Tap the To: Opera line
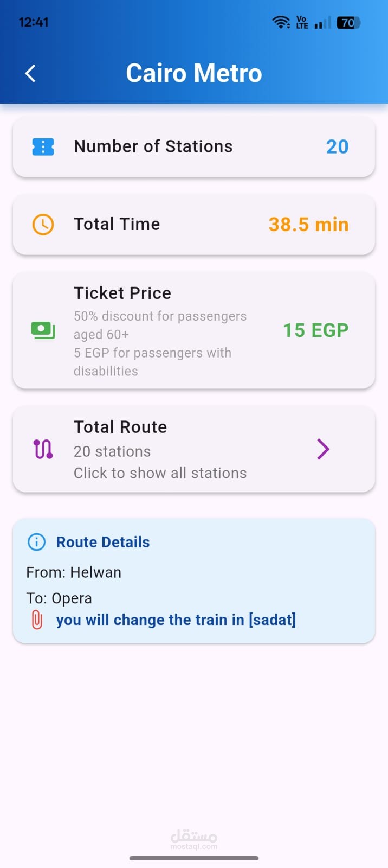Screen dimensions: 388x868 pos(59,598)
